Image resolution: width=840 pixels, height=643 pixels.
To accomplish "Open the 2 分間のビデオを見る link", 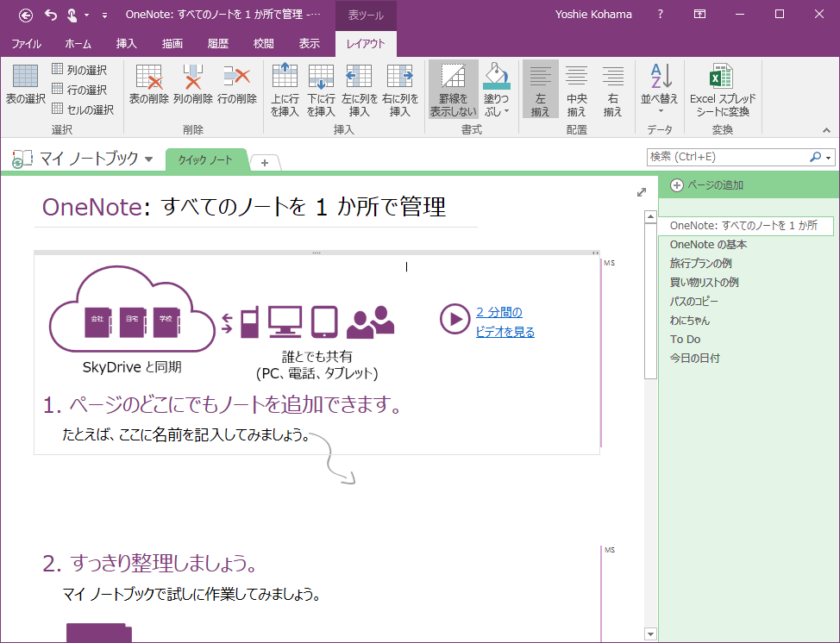I will click(x=505, y=321).
